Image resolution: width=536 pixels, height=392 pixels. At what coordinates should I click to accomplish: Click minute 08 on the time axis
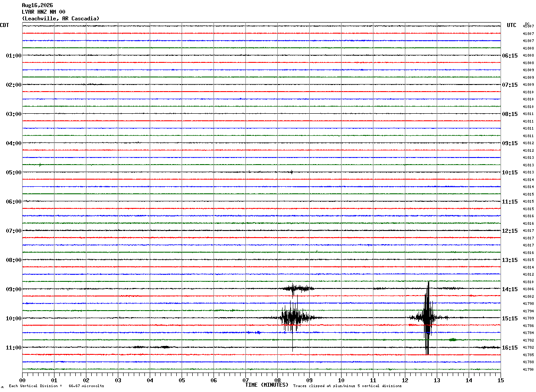(277, 380)
